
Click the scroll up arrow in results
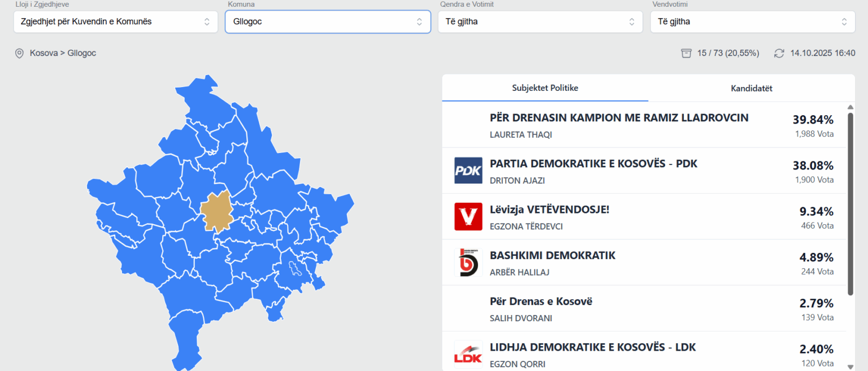coord(850,107)
